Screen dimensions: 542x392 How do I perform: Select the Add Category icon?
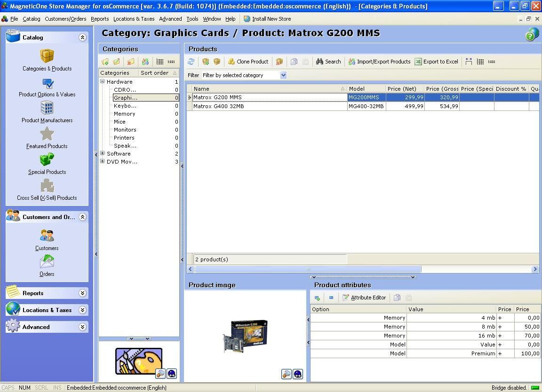(x=105, y=62)
